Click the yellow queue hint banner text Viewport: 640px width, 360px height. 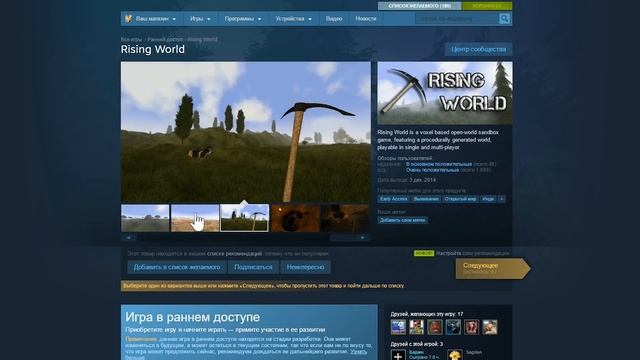[264, 286]
